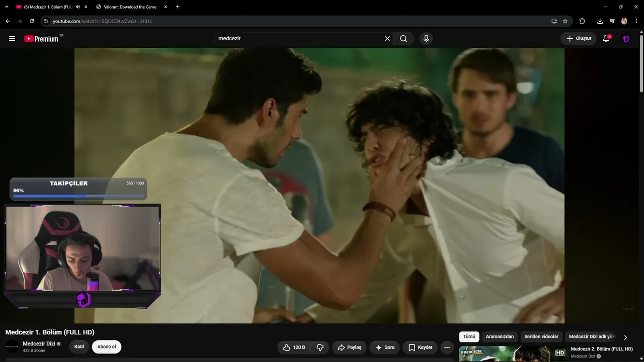Click the Medcezir video player frame
Viewport: 644px width, 362px height.
319,186
